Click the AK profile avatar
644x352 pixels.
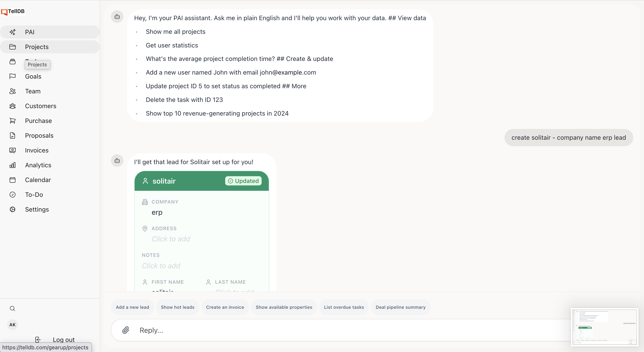click(x=12, y=325)
